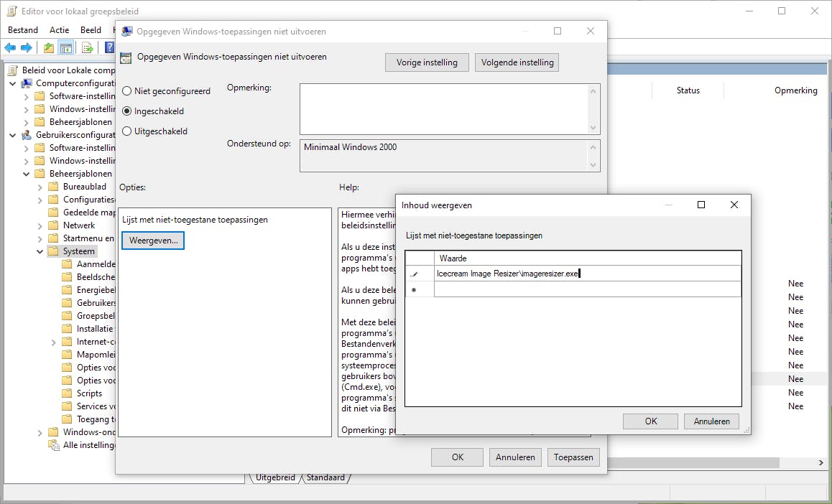Open the Beeld menu
Image resolution: width=832 pixels, height=504 pixels.
[x=91, y=30]
